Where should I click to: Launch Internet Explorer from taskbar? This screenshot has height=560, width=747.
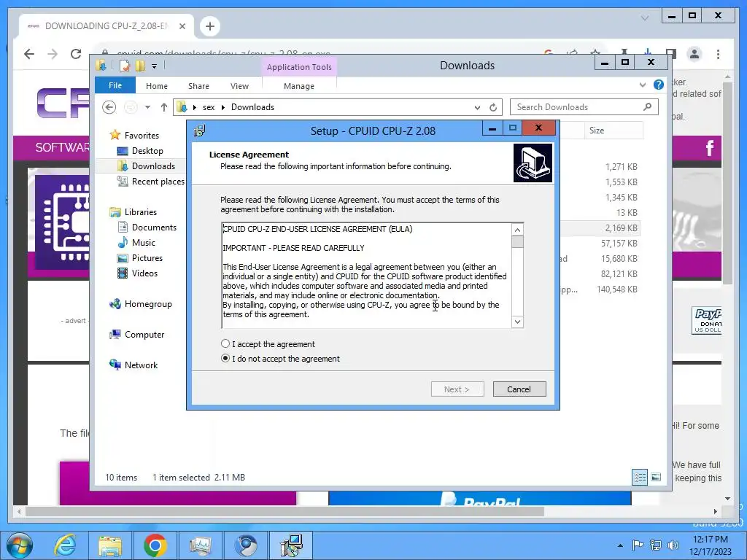pyautogui.click(x=65, y=545)
